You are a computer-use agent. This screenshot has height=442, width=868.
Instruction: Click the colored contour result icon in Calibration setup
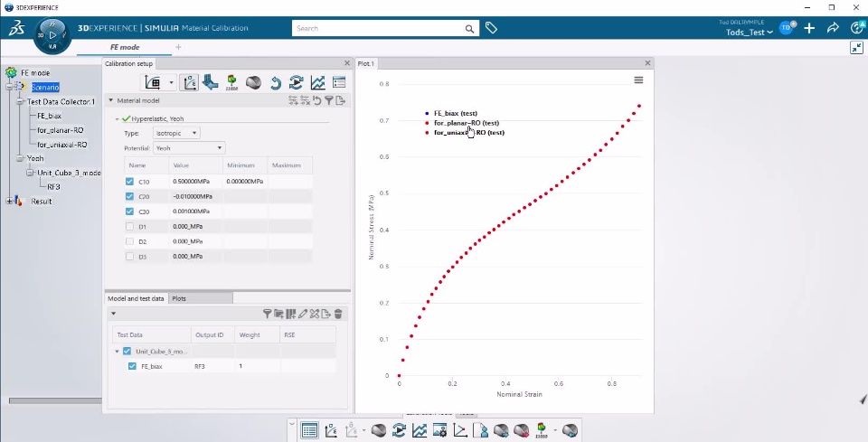(231, 82)
